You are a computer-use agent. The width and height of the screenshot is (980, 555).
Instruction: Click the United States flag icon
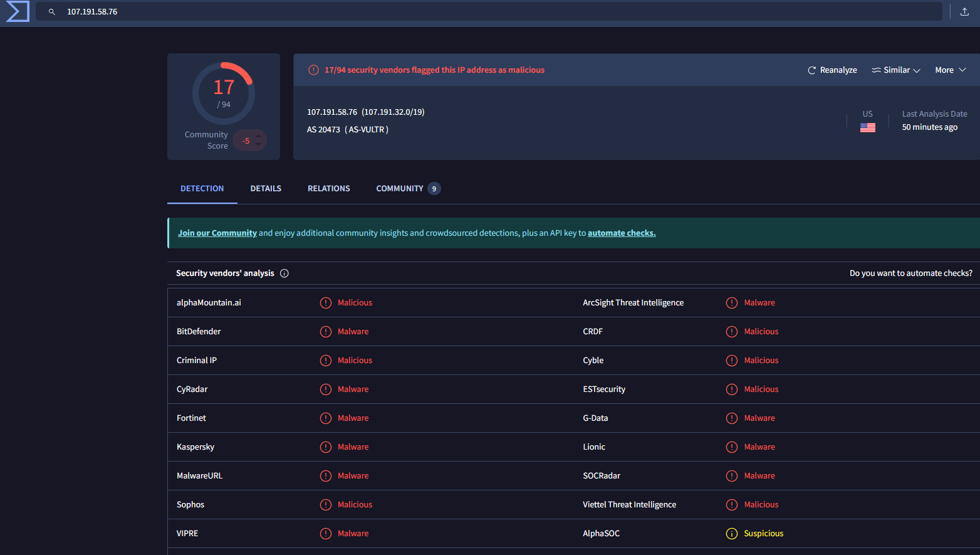tap(868, 127)
